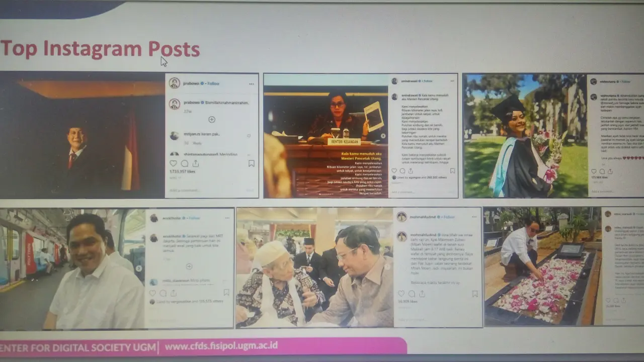Like the mohmahfudmd post with heart
644x362 pixels.
401,294
